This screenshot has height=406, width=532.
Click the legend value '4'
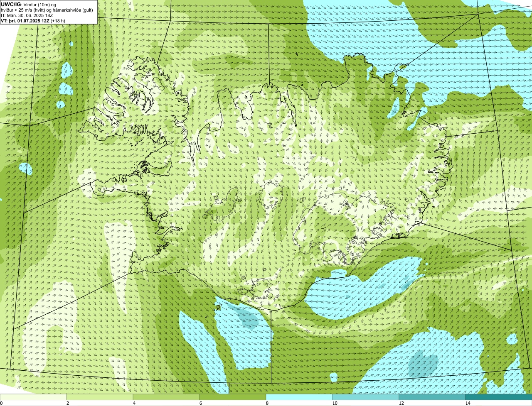(134, 403)
